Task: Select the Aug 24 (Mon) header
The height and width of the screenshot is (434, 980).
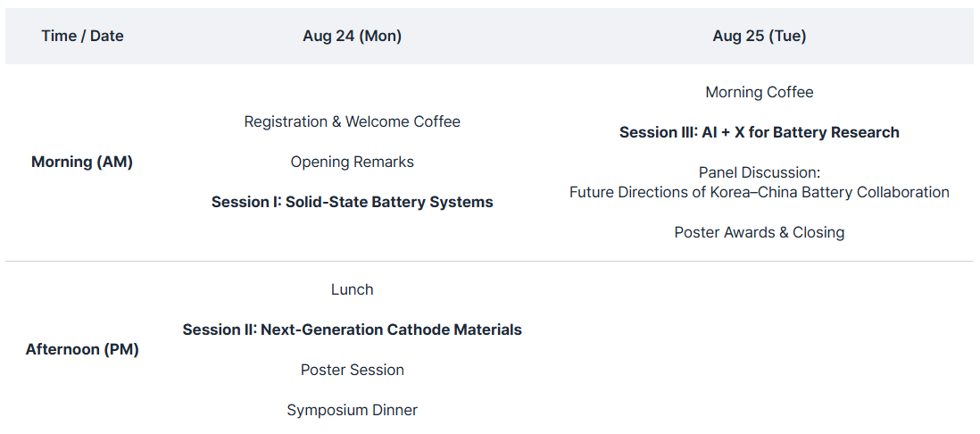Action: click(352, 37)
